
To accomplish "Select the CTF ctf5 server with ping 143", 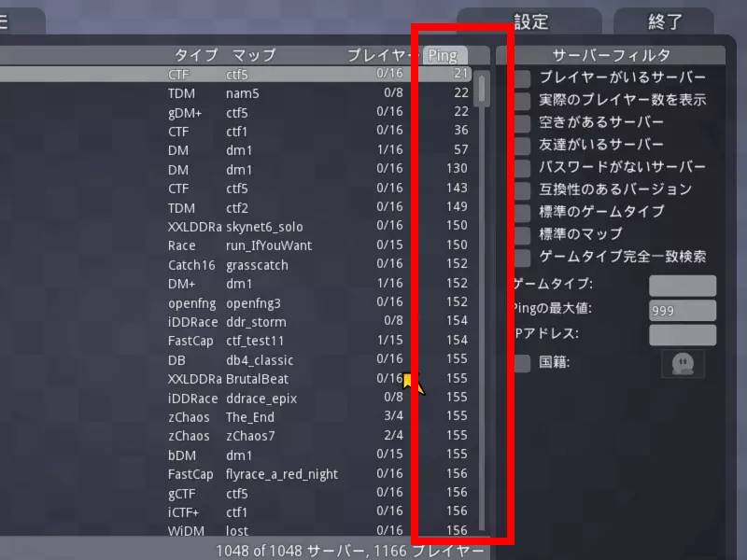I will 236,189.
